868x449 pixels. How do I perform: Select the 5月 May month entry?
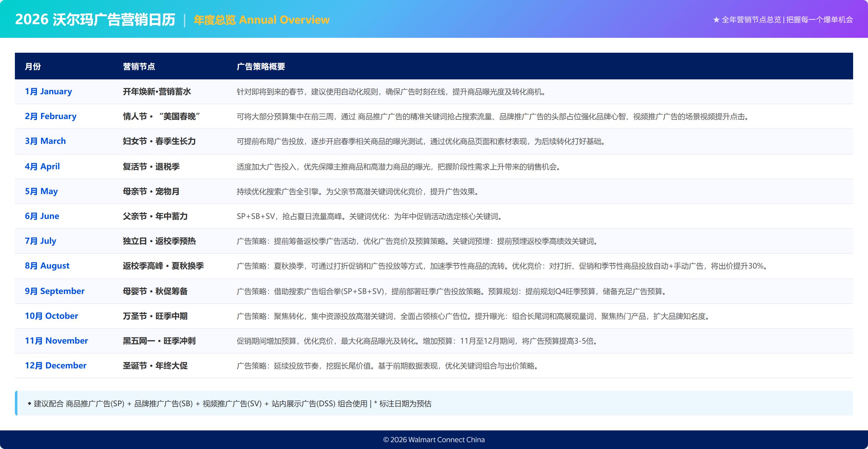click(x=41, y=191)
